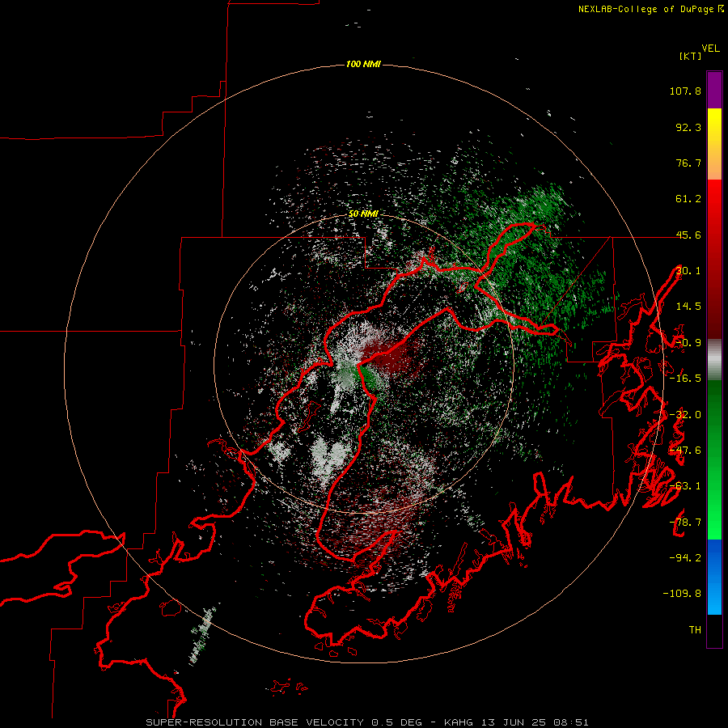Pick the gray segment of the velocity scale
Viewport: 728px width, 728px height.
(x=714, y=360)
